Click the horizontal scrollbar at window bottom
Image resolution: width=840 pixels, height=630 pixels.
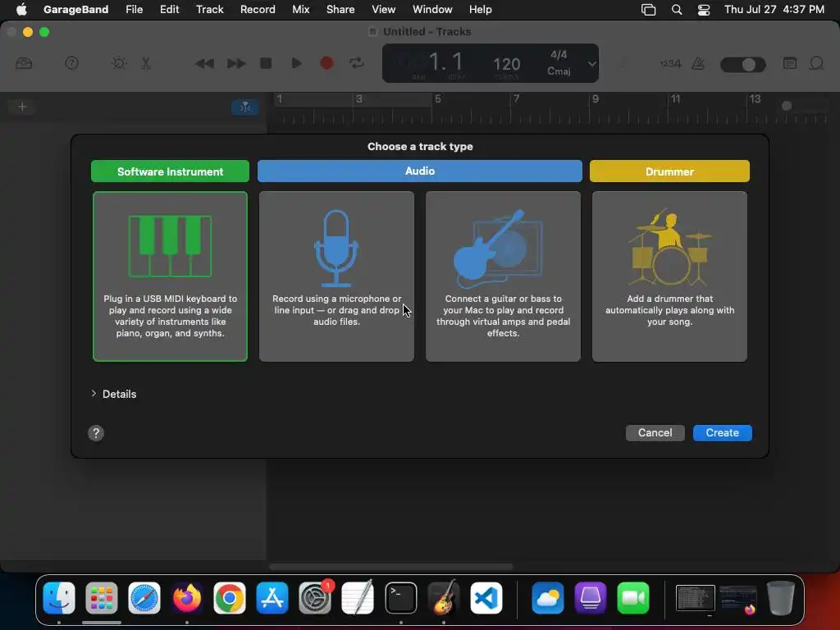point(391,566)
